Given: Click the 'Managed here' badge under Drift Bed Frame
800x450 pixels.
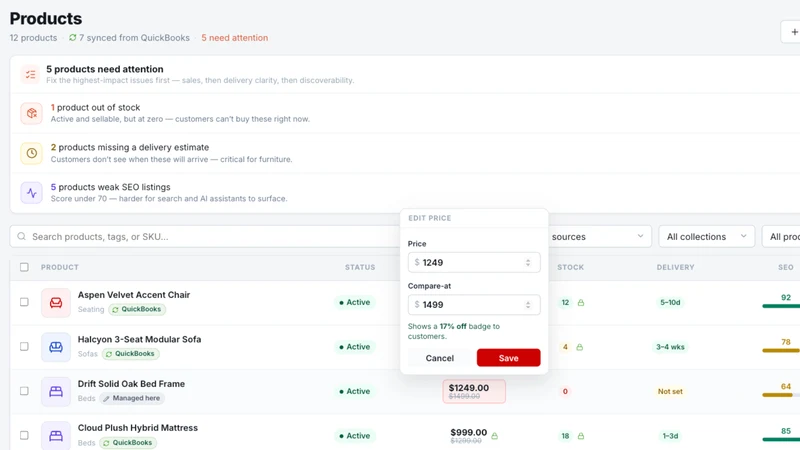Looking at the screenshot, I should coord(132,398).
